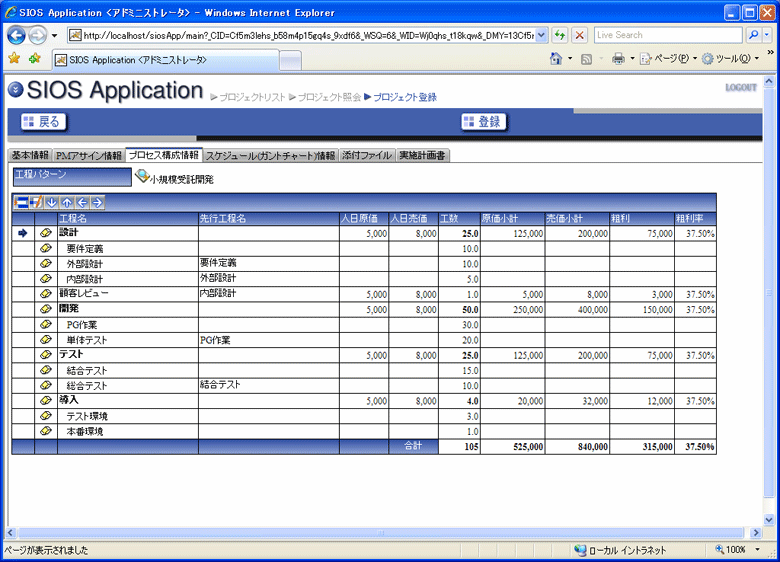Click the browser Forward arrow button
The image size is (780, 562).
(37, 35)
